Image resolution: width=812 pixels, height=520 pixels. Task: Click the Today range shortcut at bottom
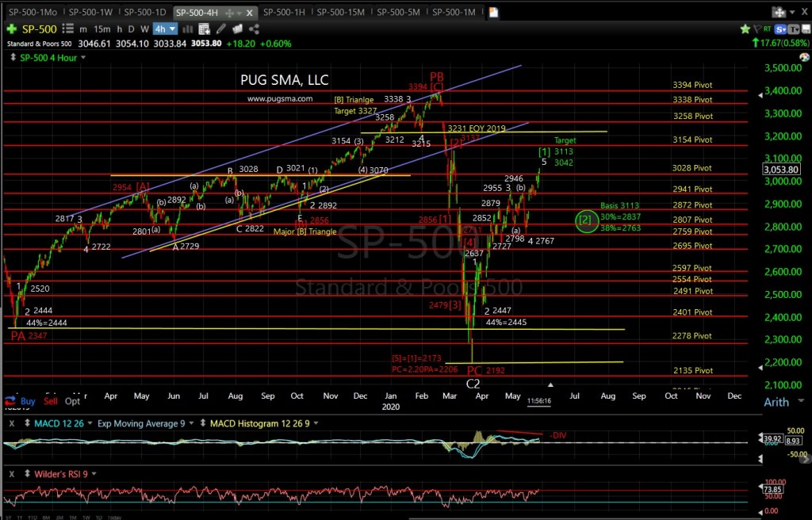coord(114,517)
